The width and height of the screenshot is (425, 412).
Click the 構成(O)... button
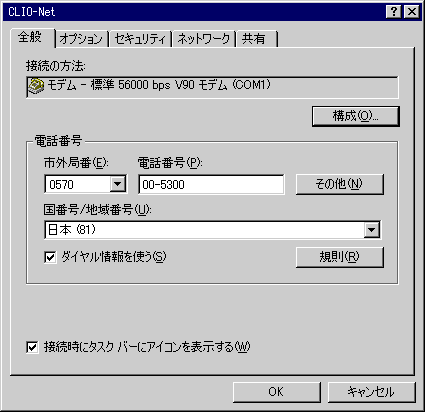point(356,116)
